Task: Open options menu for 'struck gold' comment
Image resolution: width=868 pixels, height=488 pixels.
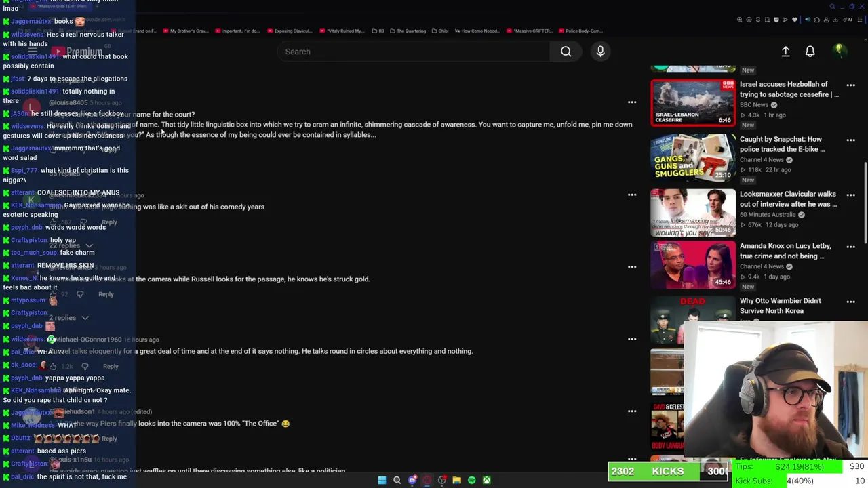Action: click(632, 267)
